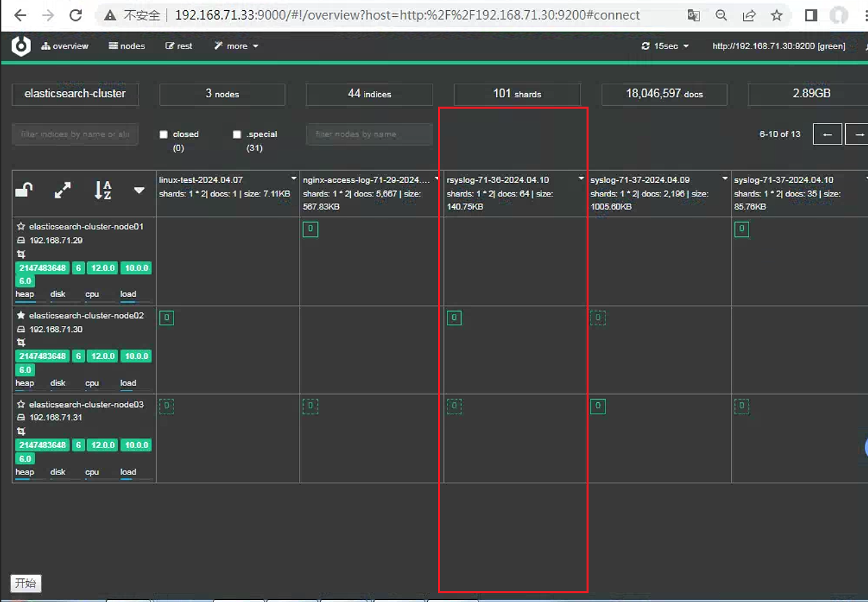Click the star icon for elasticsearch-cluster-node03
The height and width of the screenshot is (602, 868).
(x=21, y=405)
